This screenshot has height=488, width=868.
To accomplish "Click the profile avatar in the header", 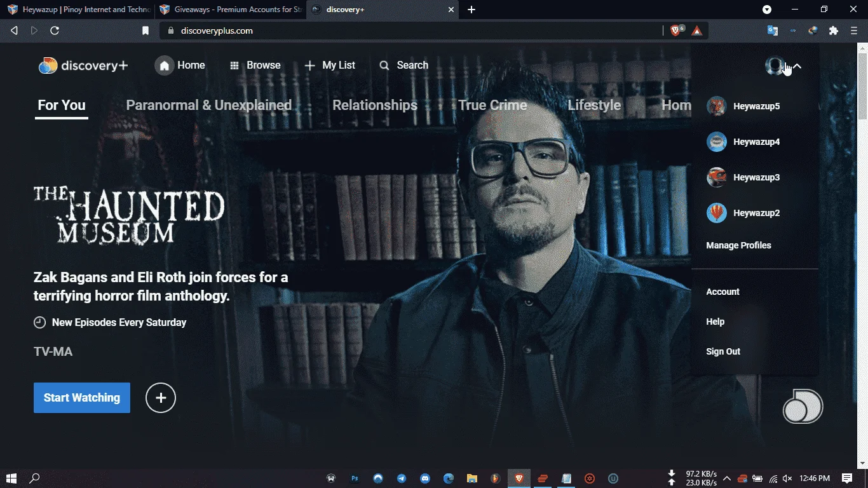I will pyautogui.click(x=775, y=65).
